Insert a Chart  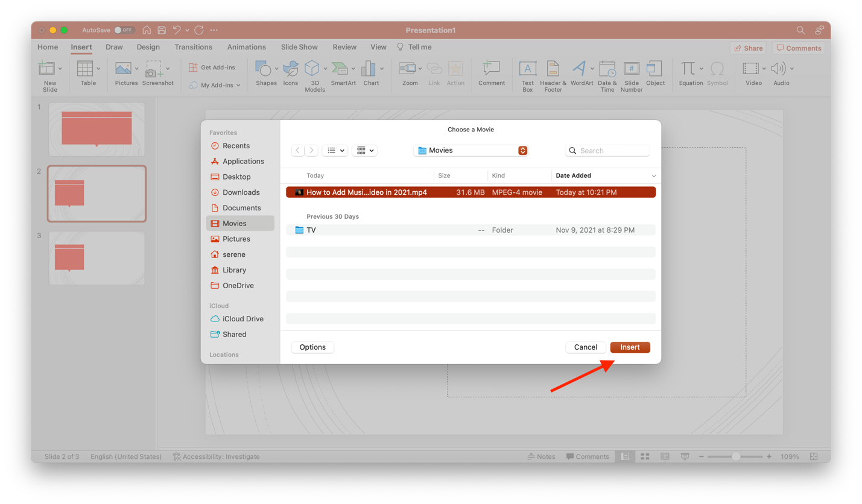370,72
